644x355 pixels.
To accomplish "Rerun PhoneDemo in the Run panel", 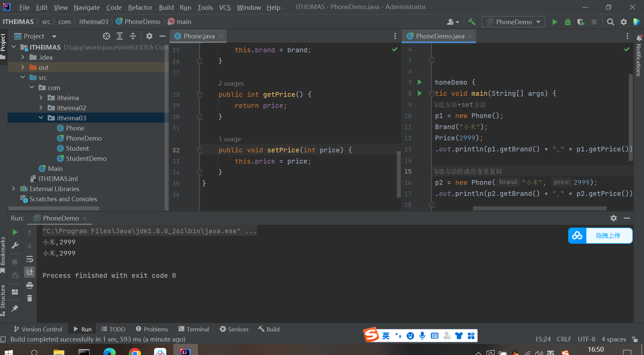I will 15,232.
